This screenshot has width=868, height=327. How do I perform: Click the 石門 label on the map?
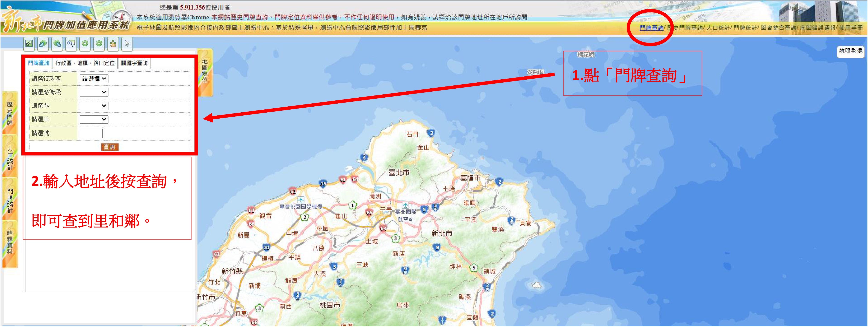(x=412, y=135)
